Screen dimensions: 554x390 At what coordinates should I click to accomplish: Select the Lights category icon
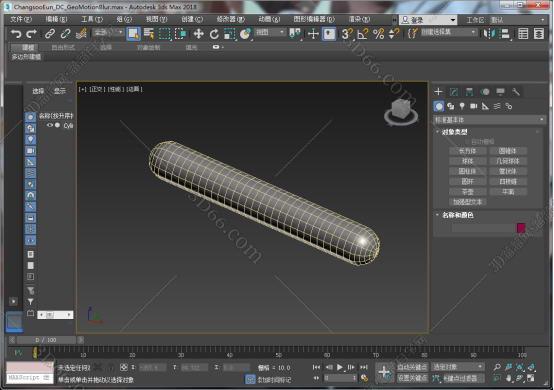[x=462, y=106]
